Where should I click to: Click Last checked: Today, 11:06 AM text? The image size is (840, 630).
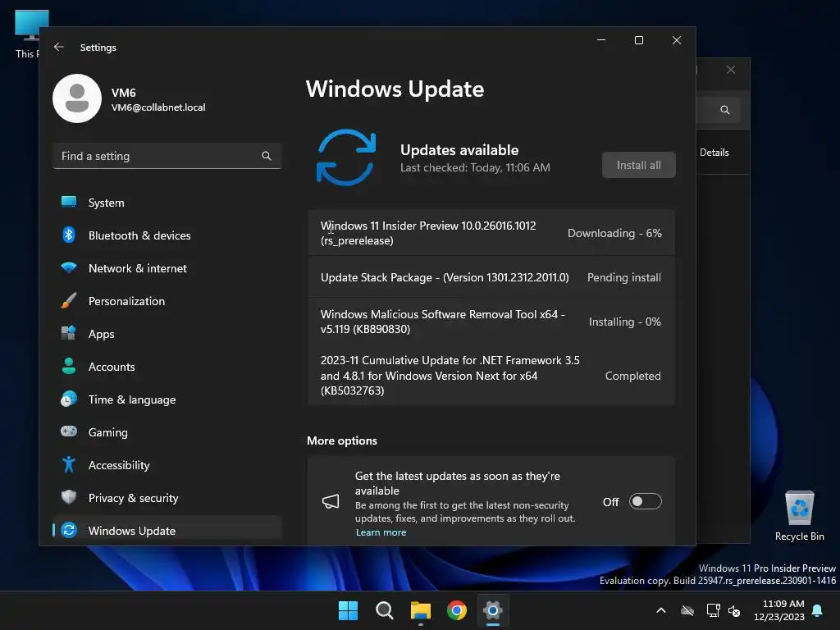[475, 167]
